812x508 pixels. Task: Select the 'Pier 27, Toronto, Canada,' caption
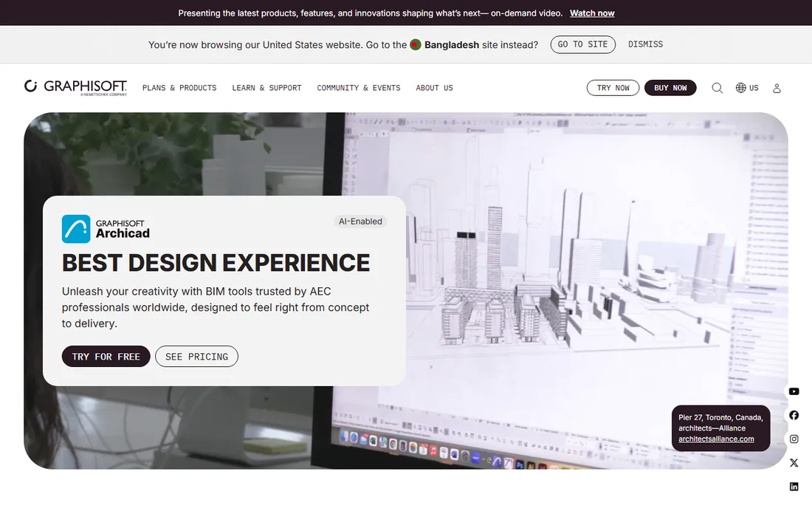click(x=721, y=417)
